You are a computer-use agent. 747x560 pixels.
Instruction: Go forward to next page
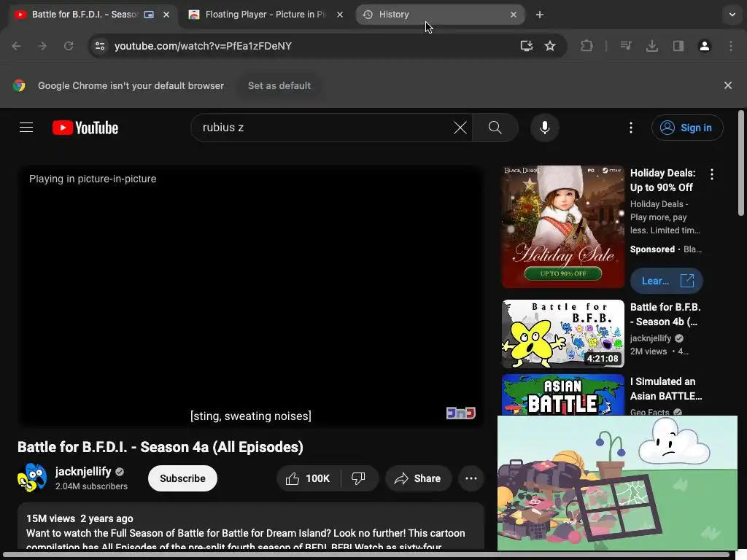click(42, 46)
